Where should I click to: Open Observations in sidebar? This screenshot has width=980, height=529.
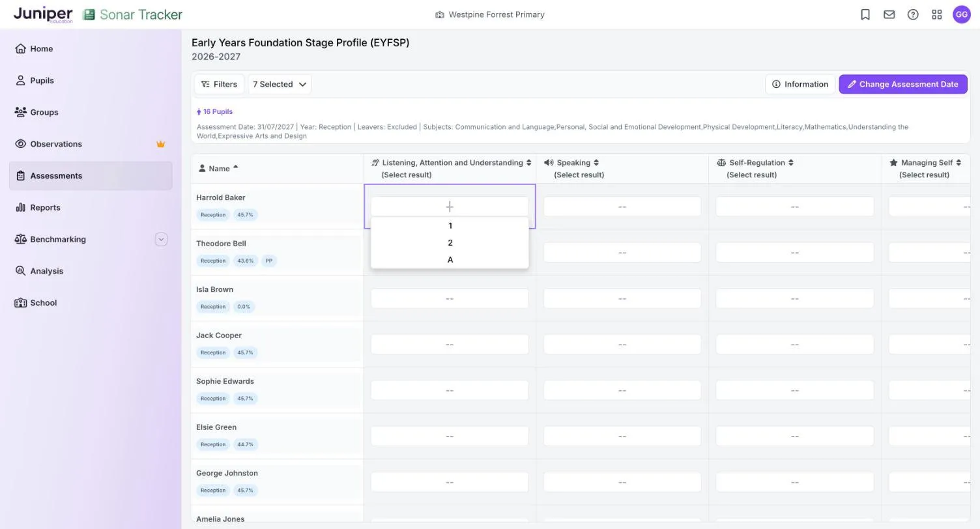[91, 144]
